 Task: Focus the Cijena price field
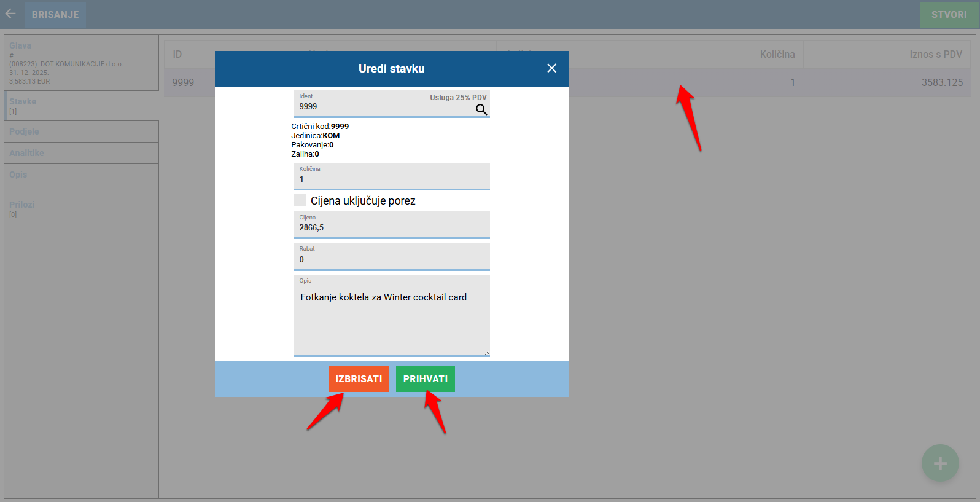(x=391, y=227)
